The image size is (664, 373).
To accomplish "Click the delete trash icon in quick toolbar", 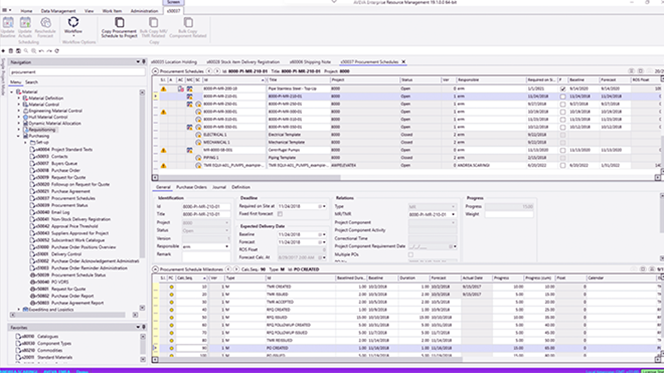I will coord(11,51).
